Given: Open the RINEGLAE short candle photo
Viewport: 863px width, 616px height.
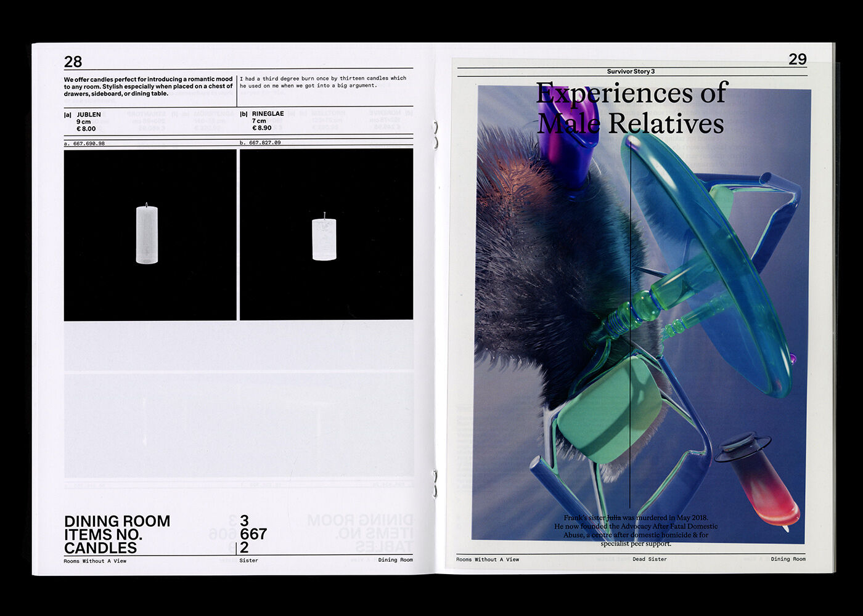Looking at the screenshot, I should 326,234.
